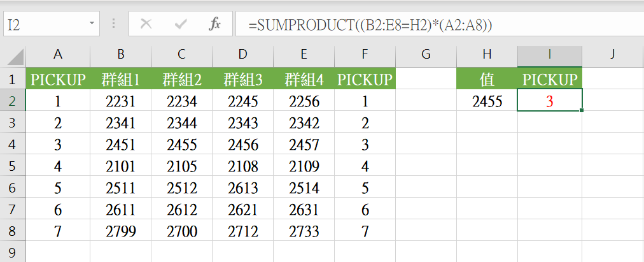
Task: Click the Enter checkmark formula bar icon
Action: pos(181,24)
